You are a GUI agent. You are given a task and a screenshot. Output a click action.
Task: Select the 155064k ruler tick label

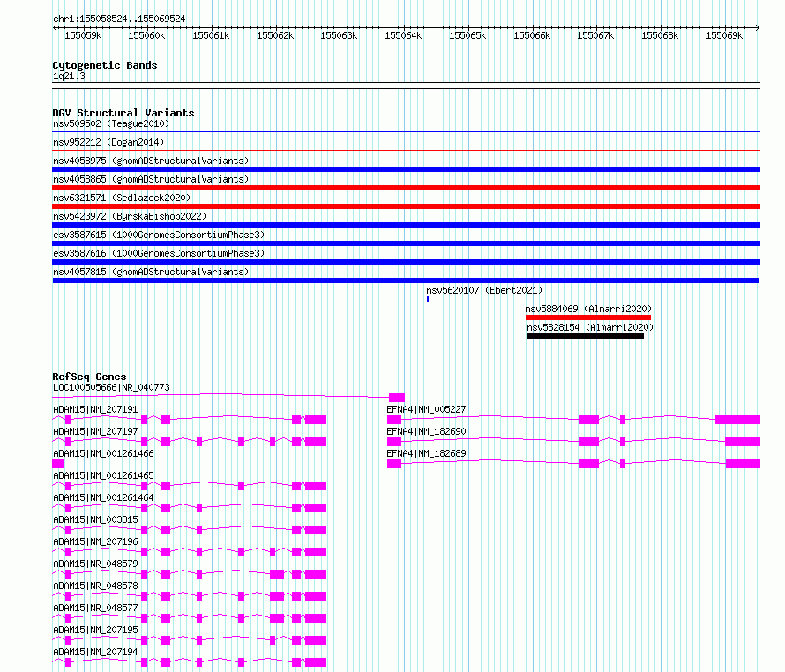[403, 35]
